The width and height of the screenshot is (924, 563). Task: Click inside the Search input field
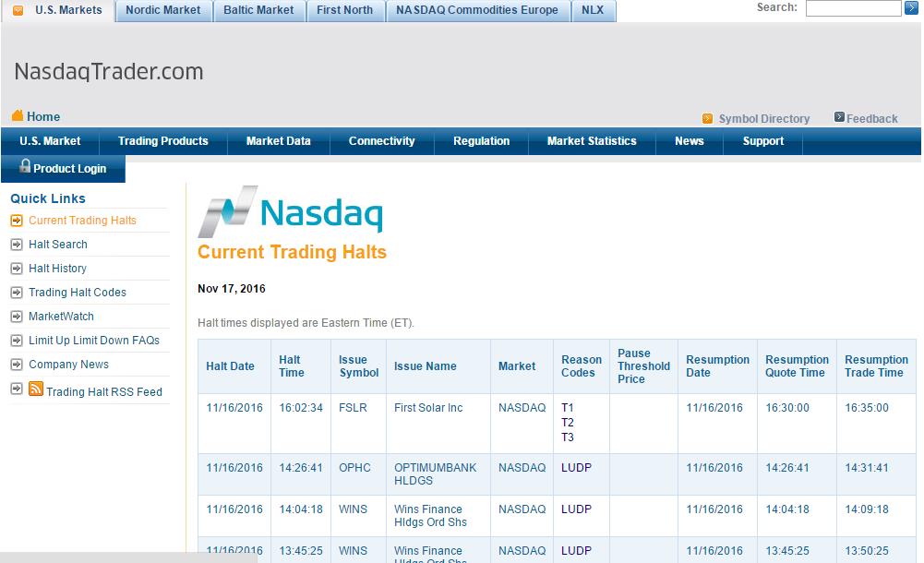point(853,8)
